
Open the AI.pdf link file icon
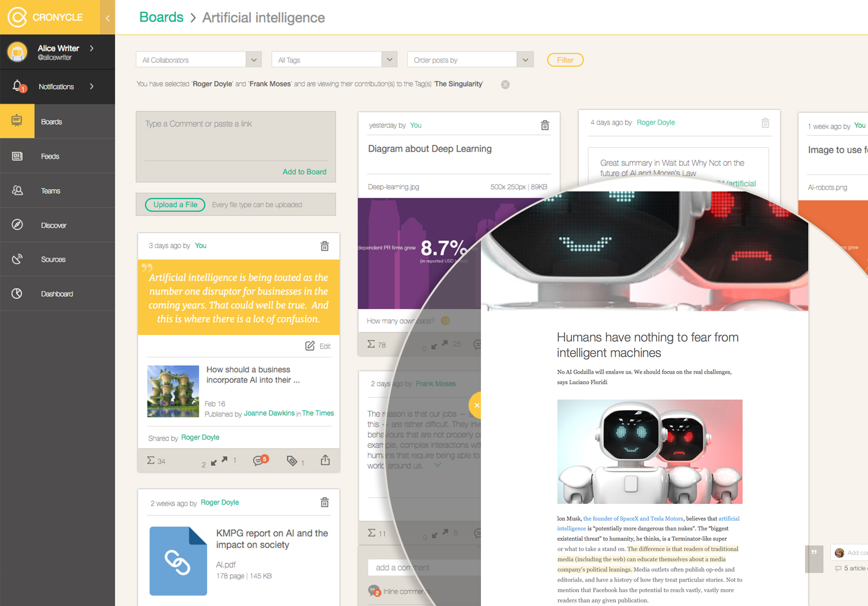tap(178, 561)
